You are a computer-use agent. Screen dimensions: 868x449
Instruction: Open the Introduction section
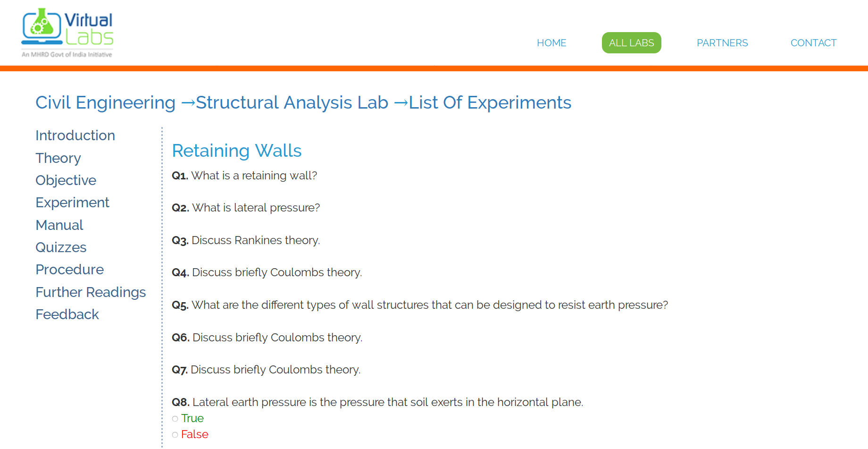75,136
